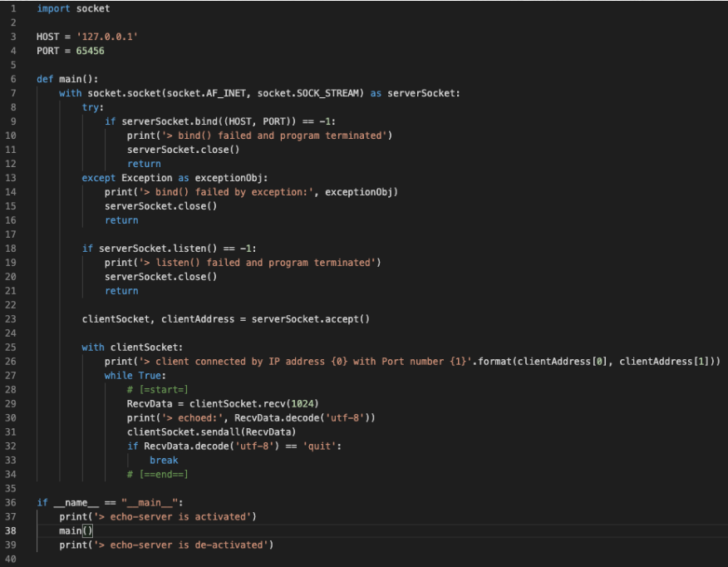Click 'while True:' on line 27

click(x=135, y=375)
